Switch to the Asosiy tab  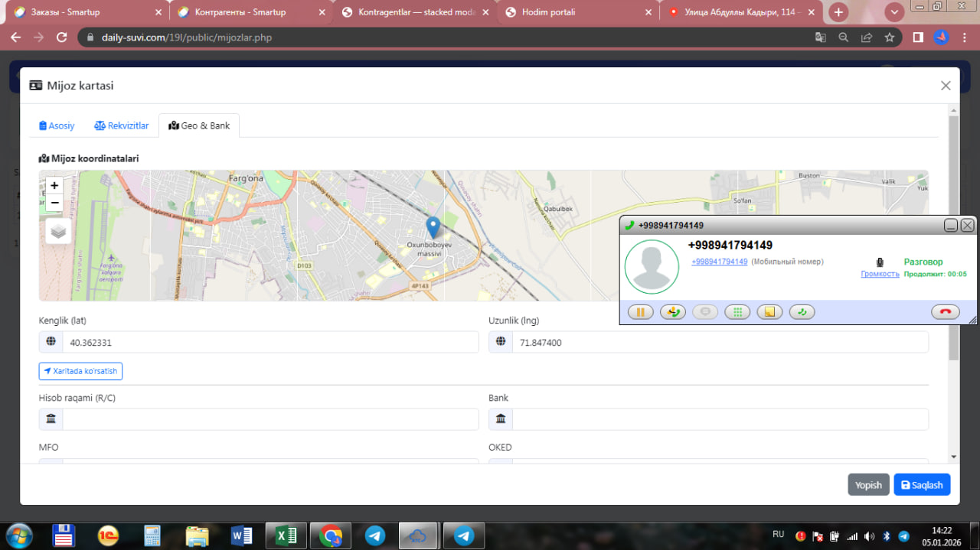(57, 125)
